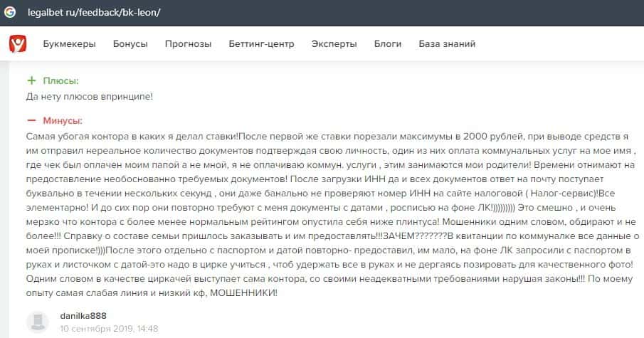Click the Плюсы heading

coord(60,80)
